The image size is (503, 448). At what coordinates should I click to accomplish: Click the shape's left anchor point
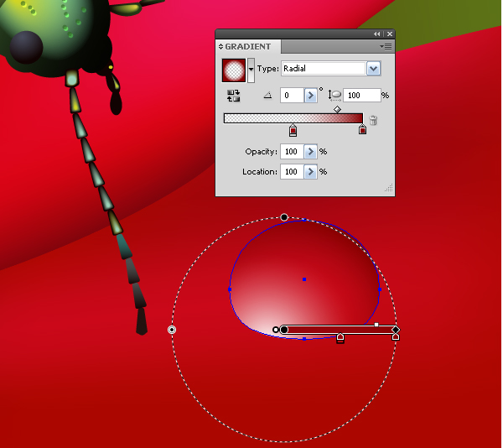point(230,289)
